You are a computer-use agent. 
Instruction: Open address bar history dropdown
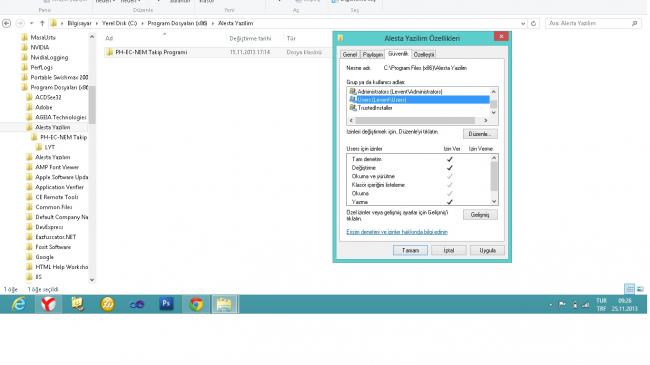tap(523, 24)
